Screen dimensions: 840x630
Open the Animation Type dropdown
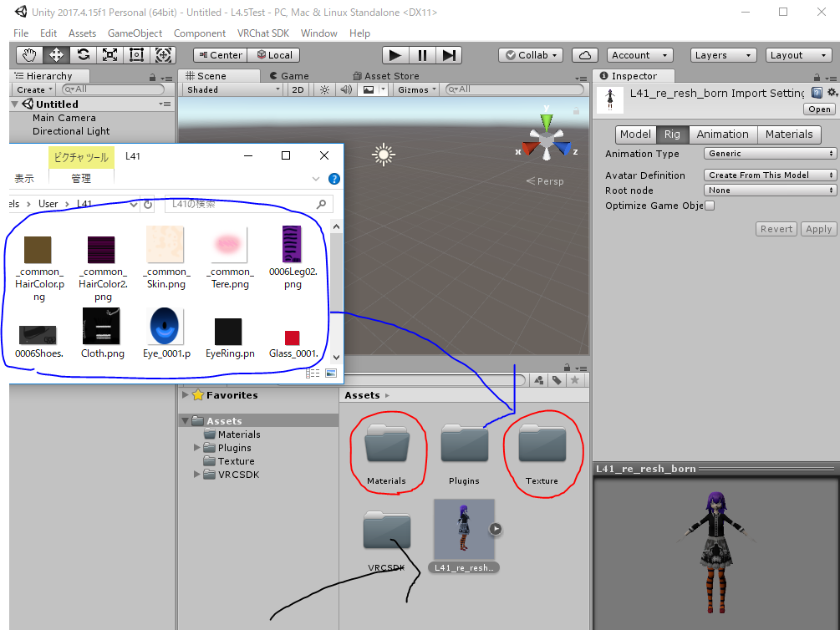770,154
